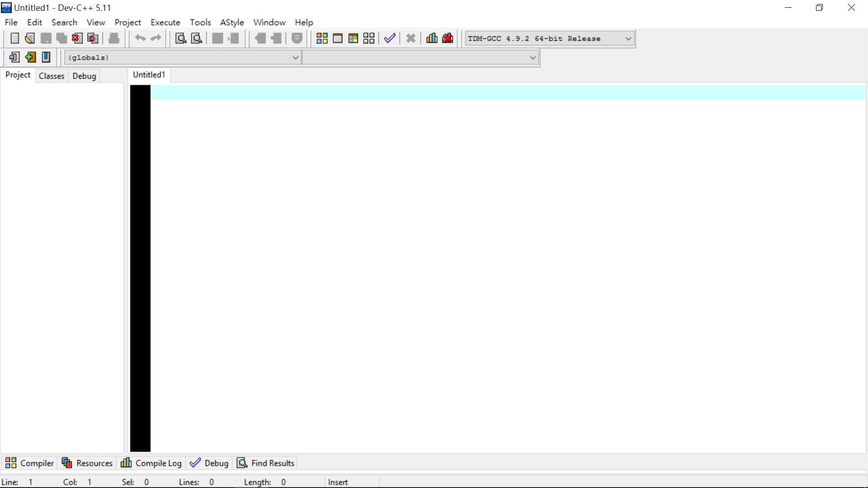Click the Profile analysis bar-chart icon
868x488 pixels.
tap(432, 38)
